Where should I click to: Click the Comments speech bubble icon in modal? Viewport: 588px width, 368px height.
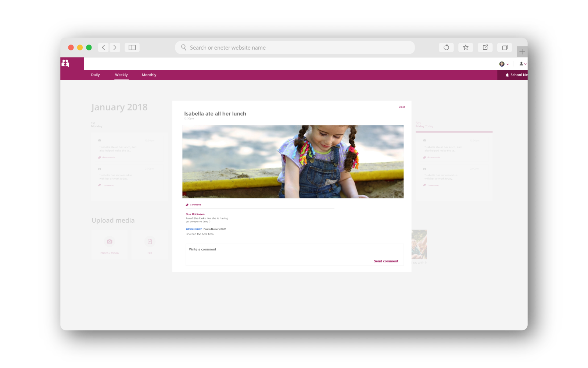click(187, 205)
